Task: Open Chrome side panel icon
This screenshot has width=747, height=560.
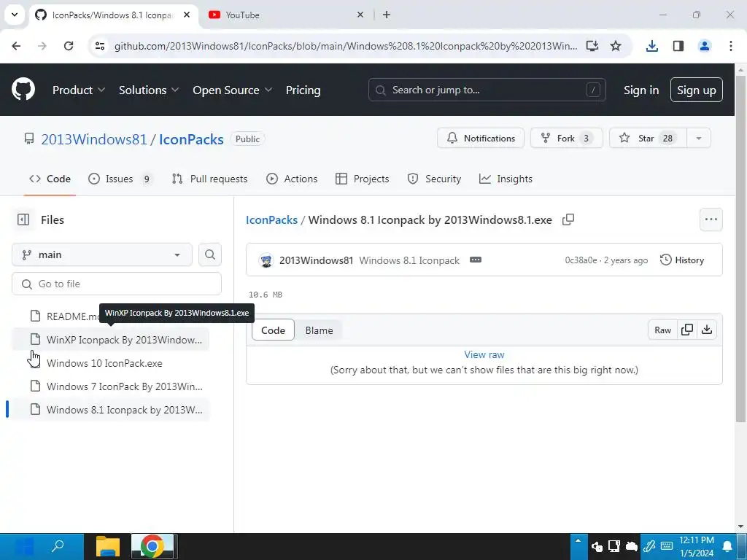Action: 678,46
